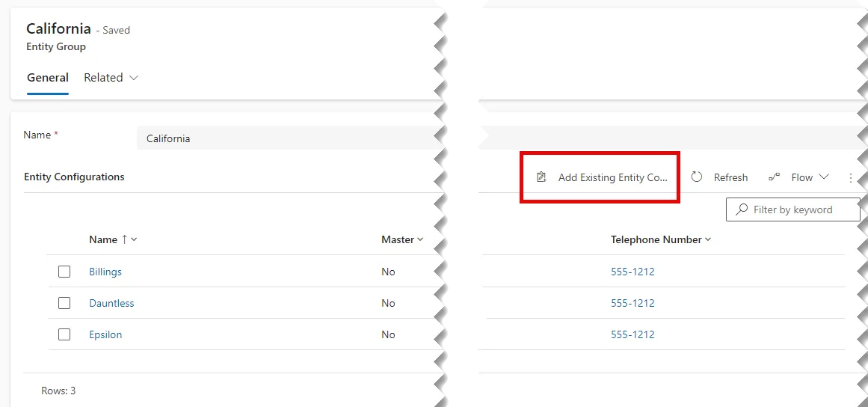Click the Filter by keyword search box
This screenshot has height=407, width=868.
(792, 209)
